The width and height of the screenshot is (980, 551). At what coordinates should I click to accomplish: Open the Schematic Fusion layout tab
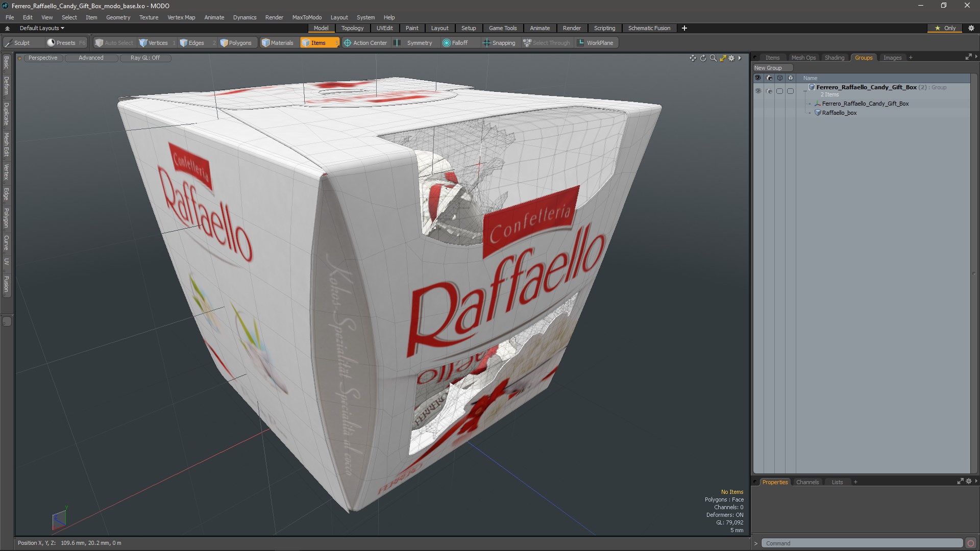click(x=649, y=28)
